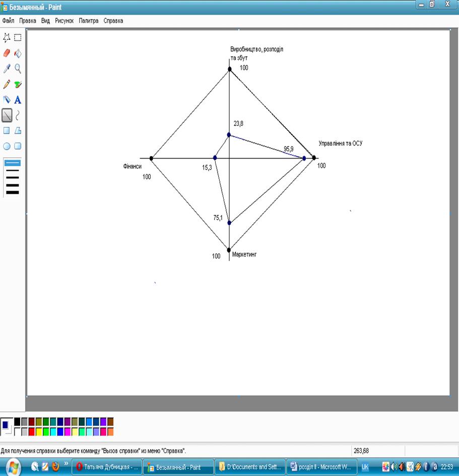Screen dimensions: 459x476
Task: Choose the Curve tool
Action: coord(18,115)
